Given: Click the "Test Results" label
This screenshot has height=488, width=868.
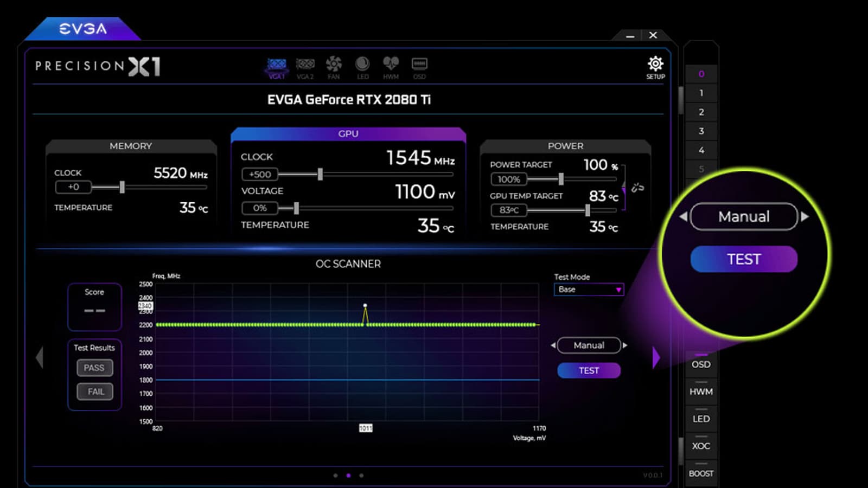Looking at the screenshot, I should [94, 348].
